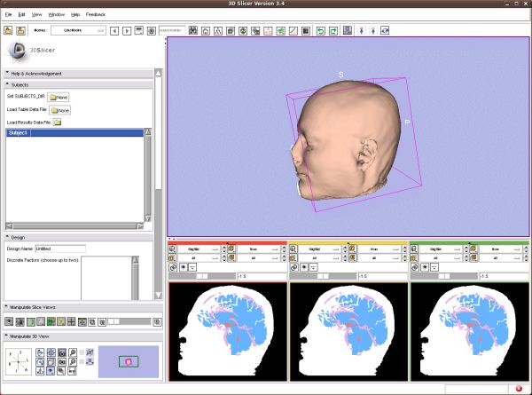Tick the upper checkbox in Manipulate 3D View
The height and width of the screenshot is (395, 532).
[82, 352]
